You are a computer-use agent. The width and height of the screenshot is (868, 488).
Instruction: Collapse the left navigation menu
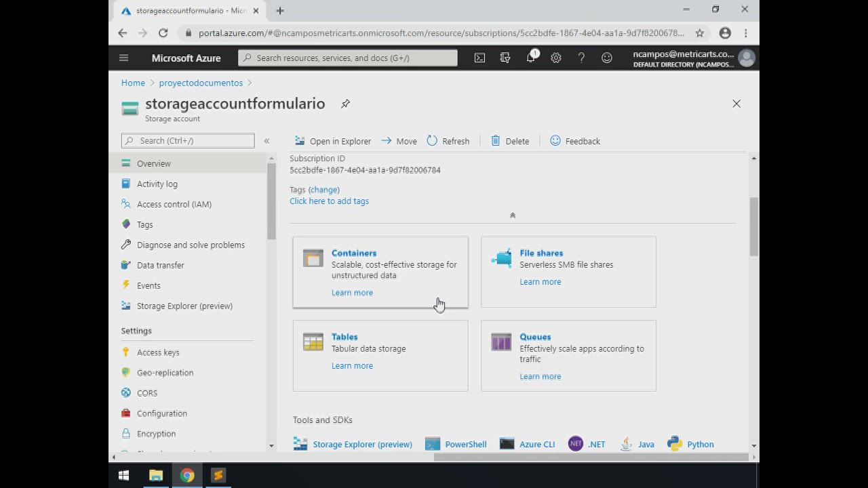[267, 141]
